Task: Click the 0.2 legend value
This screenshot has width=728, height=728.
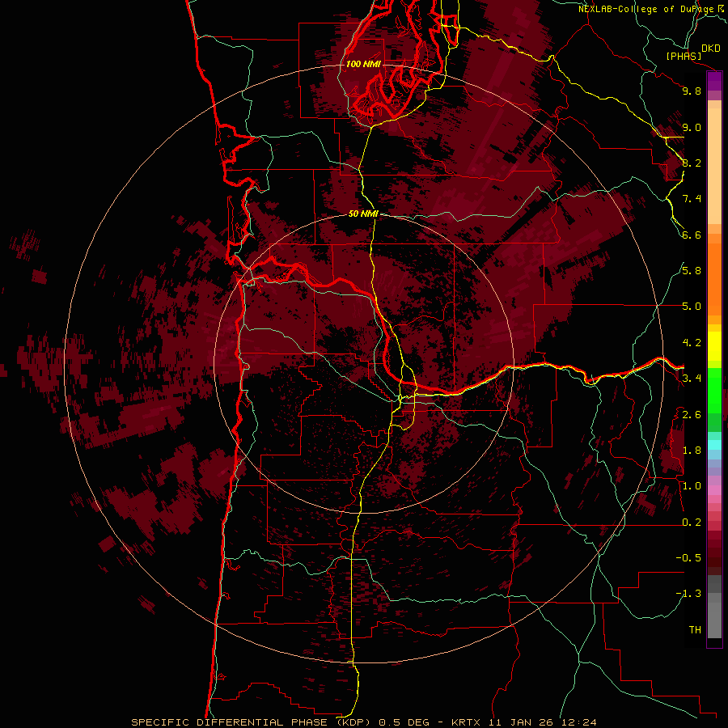Action: coord(692,523)
